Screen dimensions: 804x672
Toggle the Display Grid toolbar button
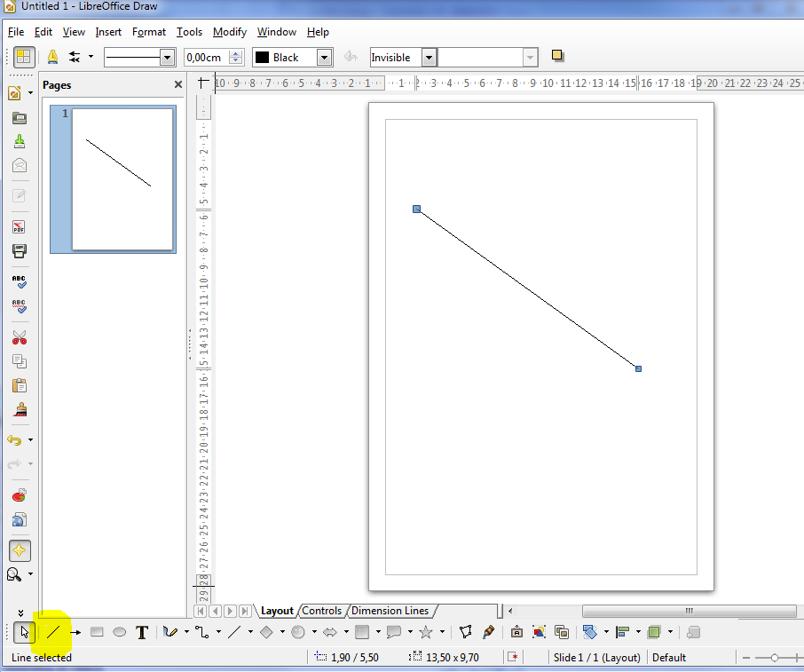pos(23,57)
